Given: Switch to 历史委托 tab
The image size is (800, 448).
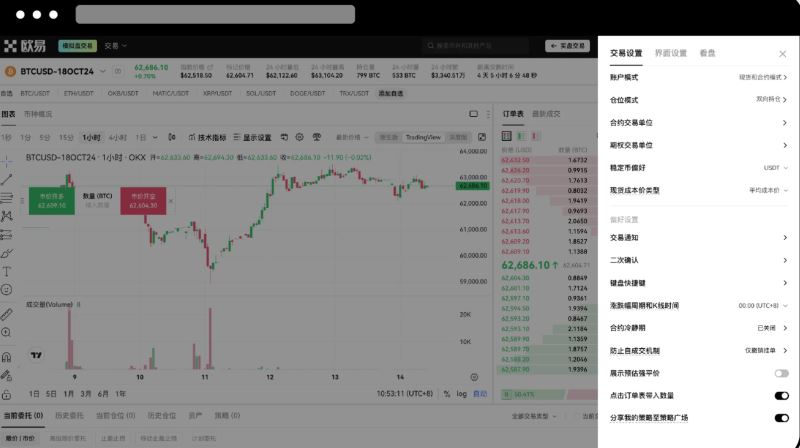Looking at the screenshot, I should click(x=69, y=415).
